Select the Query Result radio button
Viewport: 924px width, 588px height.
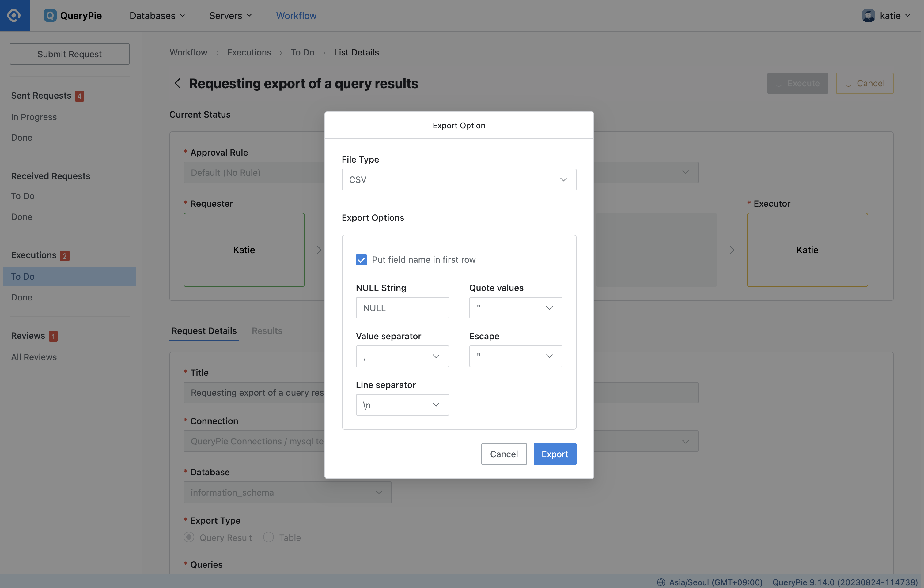[189, 537]
